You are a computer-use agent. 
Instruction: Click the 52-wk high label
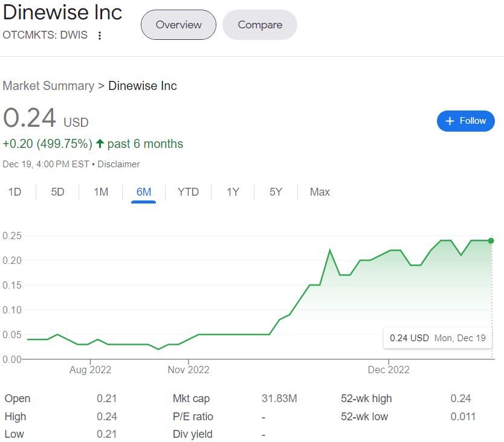(x=366, y=399)
